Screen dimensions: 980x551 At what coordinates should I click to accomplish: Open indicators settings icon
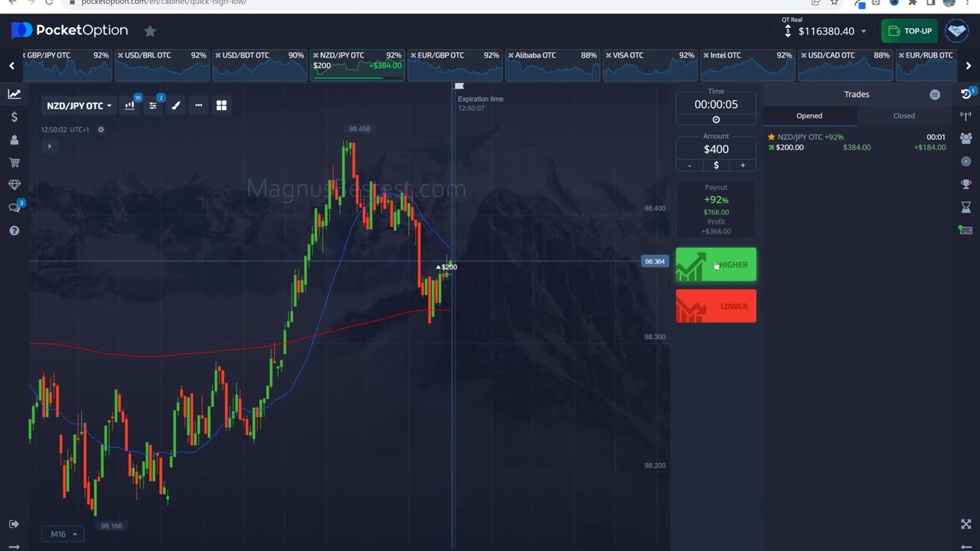[152, 106]
